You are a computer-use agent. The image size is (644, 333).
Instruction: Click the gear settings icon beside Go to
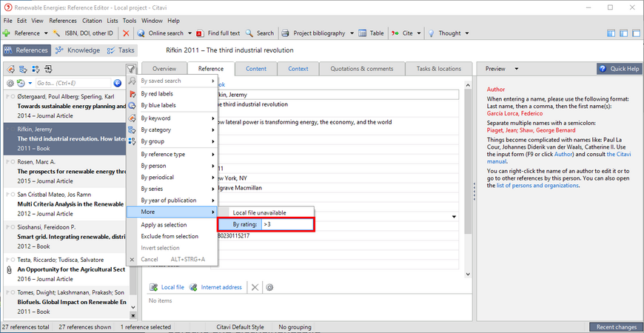coord(10,84)
